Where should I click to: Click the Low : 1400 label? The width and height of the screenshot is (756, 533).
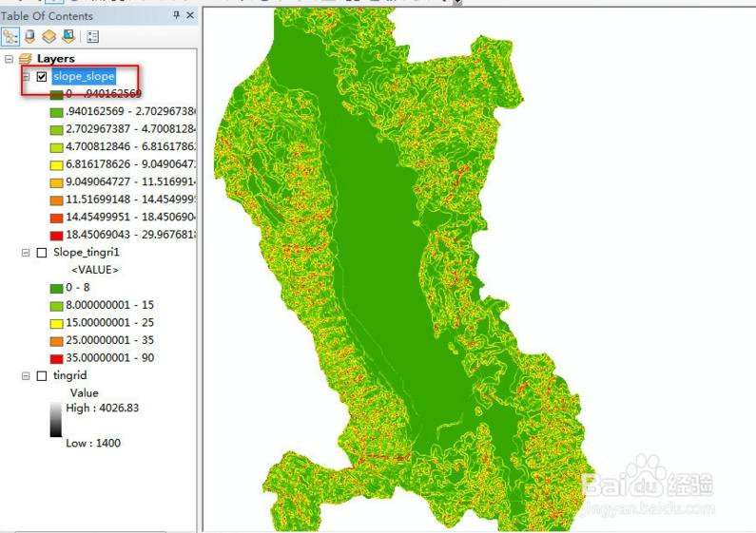[x=93, y=443]
